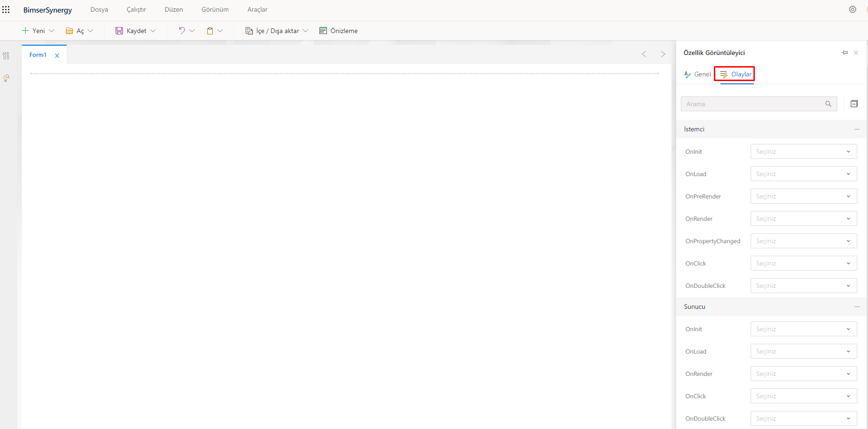868x429 pixels.
Task: Open the OnPreRender dropdown
Action: coord(804,196)
